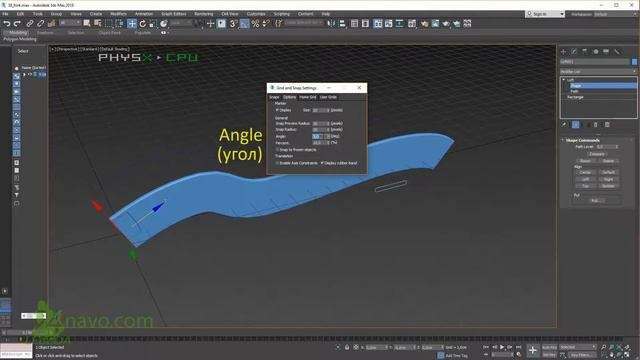Open the Workspaces Default dropdown
The width and height of the screenshot is (640, 360).
[x=613, y=14]
